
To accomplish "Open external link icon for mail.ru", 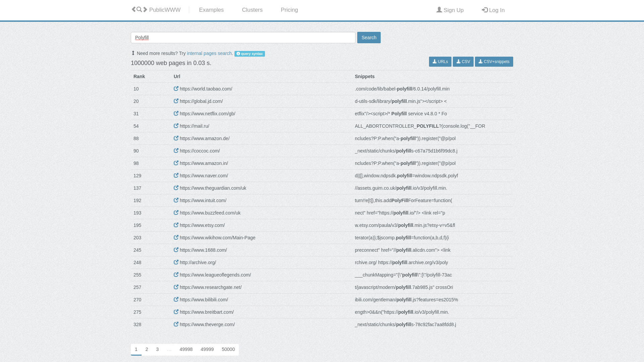I will pos(176,126).
